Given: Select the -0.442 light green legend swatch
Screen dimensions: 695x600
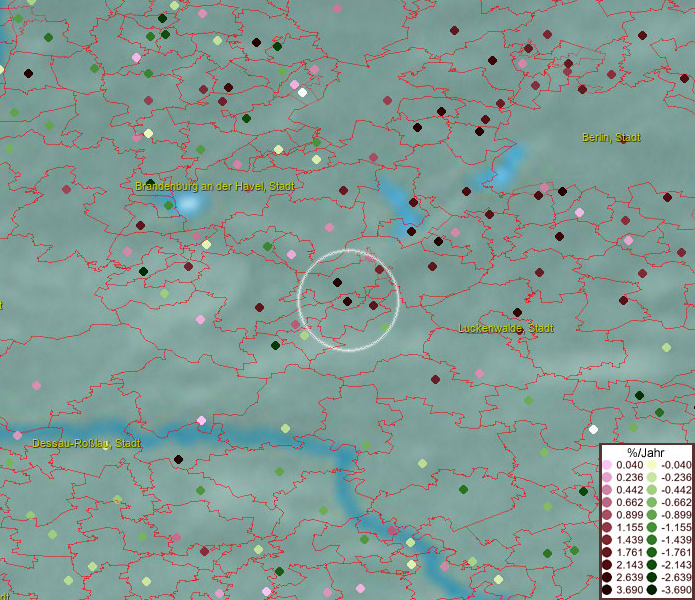Looking at the screenshot, I should pyautogui.click(x=652, y=490).
